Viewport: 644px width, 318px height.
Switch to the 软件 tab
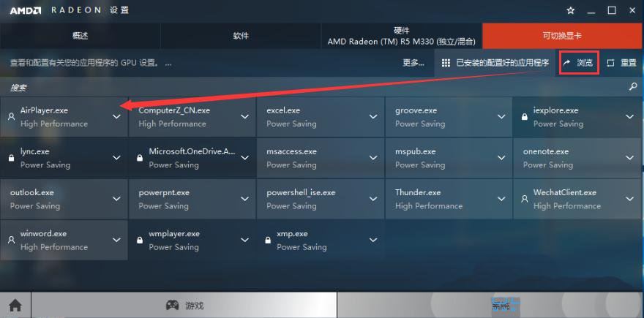(240, 36)
